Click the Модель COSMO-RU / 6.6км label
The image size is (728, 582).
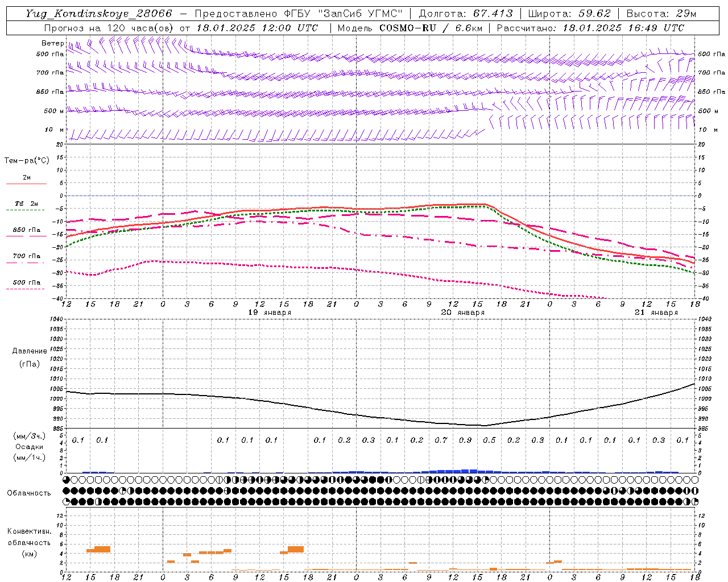click(x=409, y=28)
